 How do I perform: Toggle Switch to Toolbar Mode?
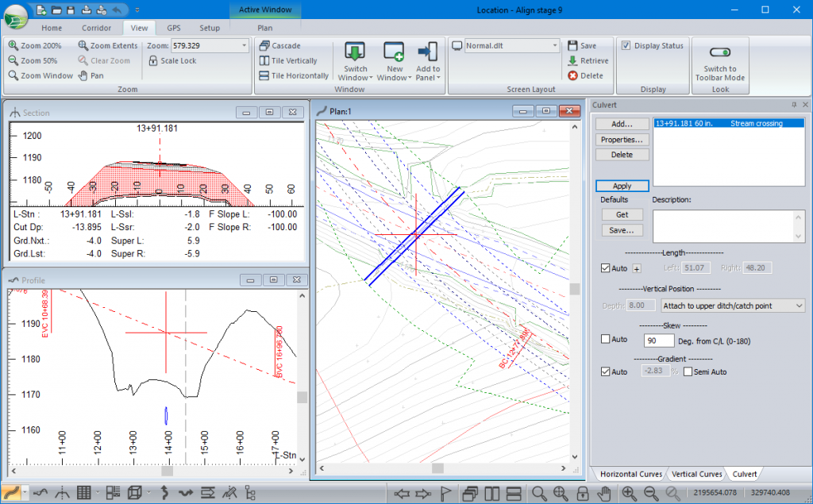point(720,60)
